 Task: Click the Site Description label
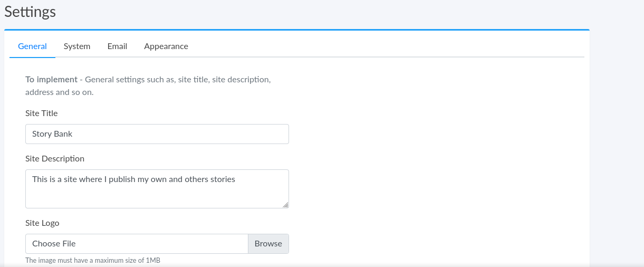(55, 159)
